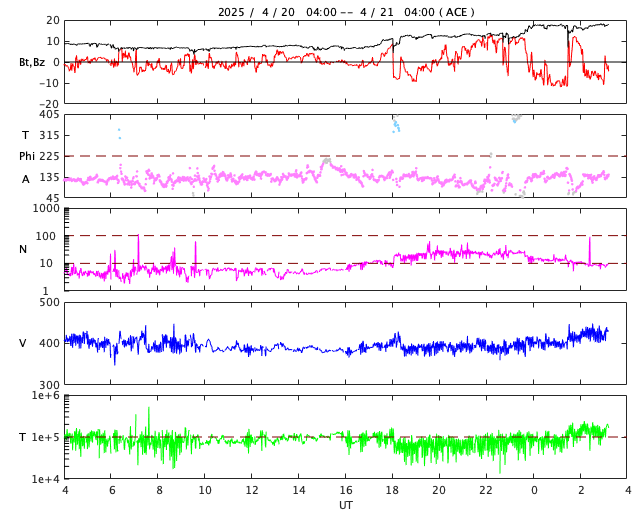Click the "Phi" axis label
The width and height of the screenshot is (640, 512).
(x=27, y=156)
